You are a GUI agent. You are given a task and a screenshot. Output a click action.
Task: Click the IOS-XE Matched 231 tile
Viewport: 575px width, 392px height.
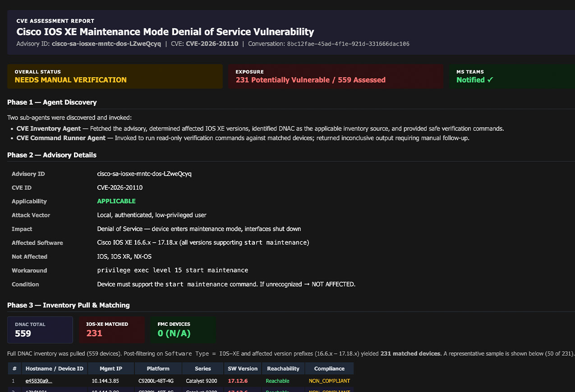click(x=112, y=330)
